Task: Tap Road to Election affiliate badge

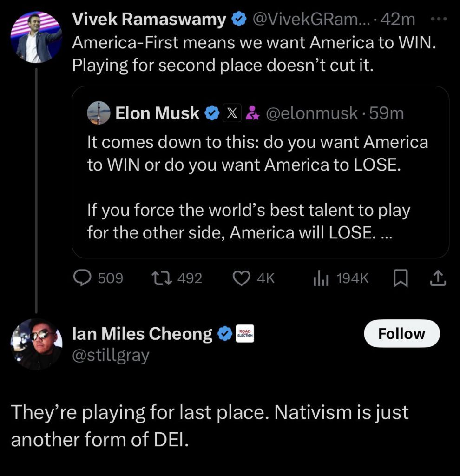Action: click(x=244, y=333)
